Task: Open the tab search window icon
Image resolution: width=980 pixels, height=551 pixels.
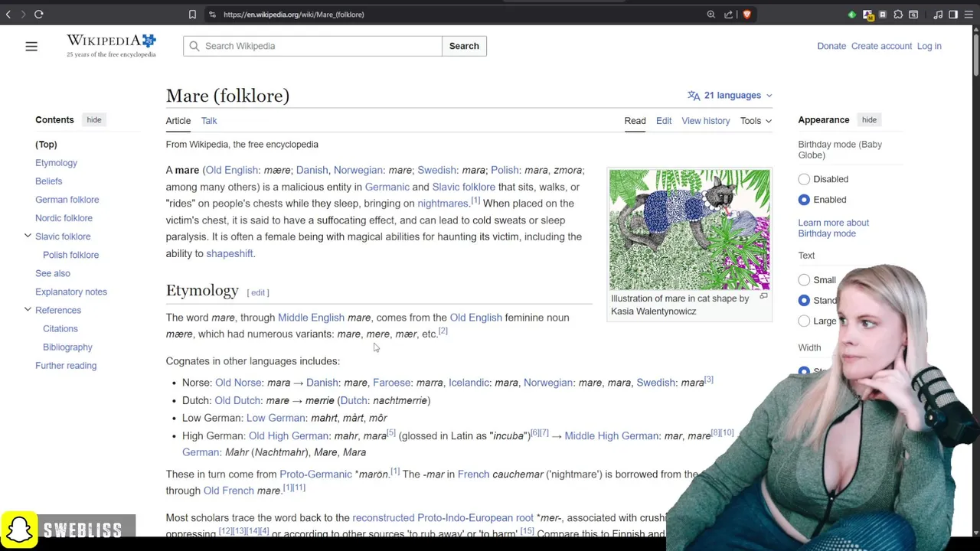Action: pos(913,14)
